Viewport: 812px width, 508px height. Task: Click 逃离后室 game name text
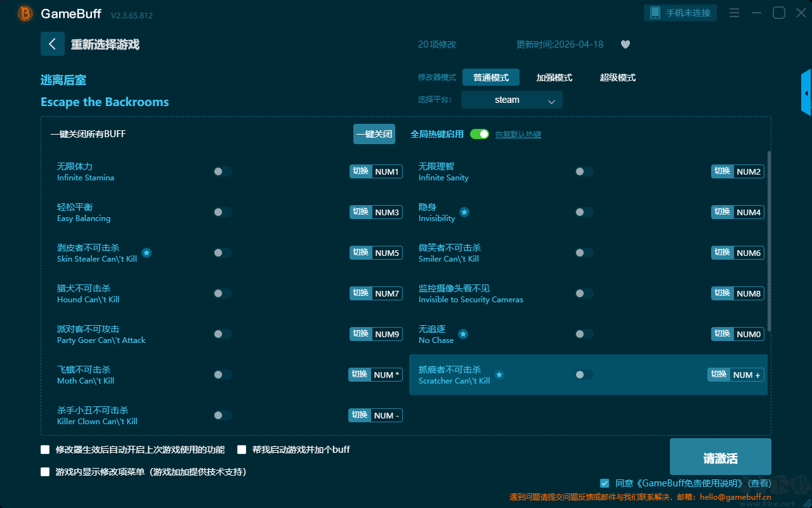[x=63, y=80]
